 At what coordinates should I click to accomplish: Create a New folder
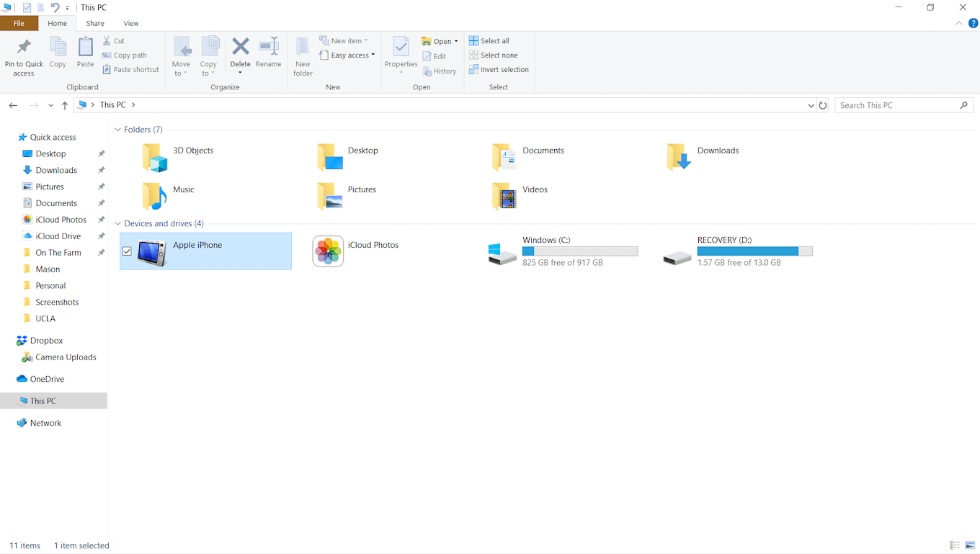303,57
